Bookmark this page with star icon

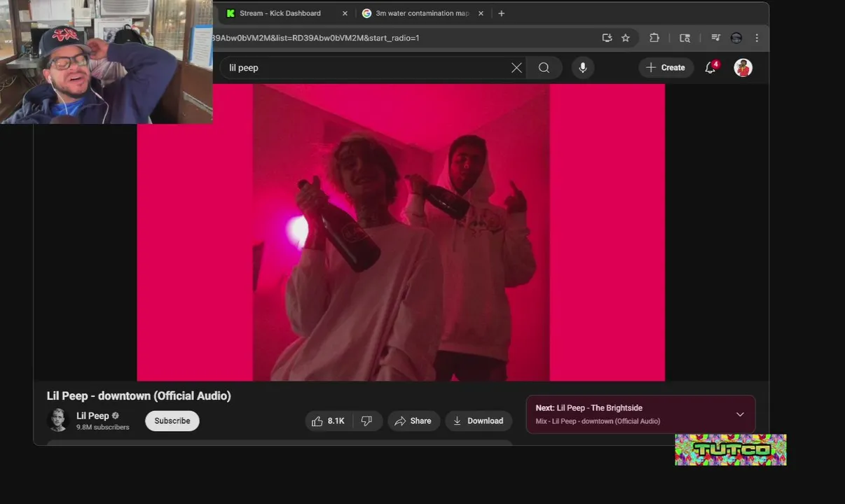coord(626,38)
